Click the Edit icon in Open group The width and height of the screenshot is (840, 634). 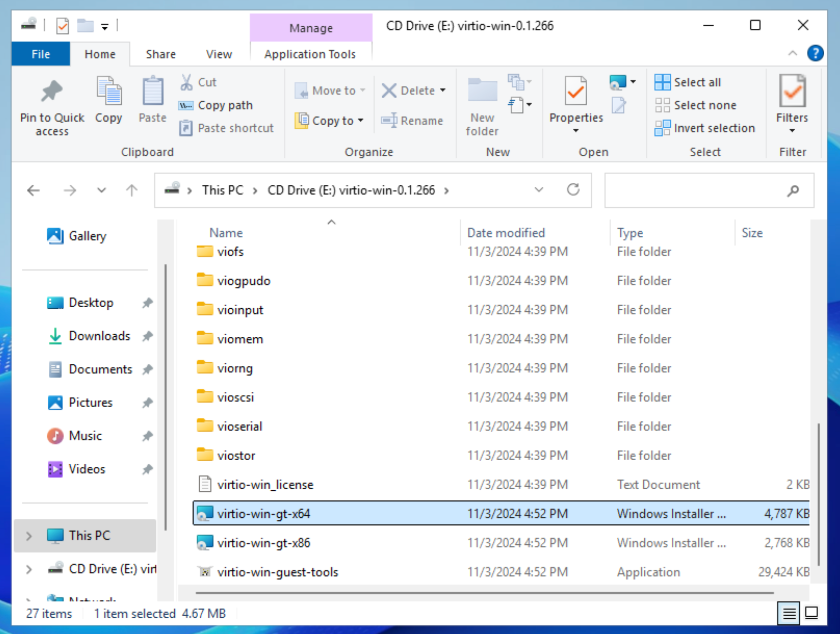coord(619,105)
